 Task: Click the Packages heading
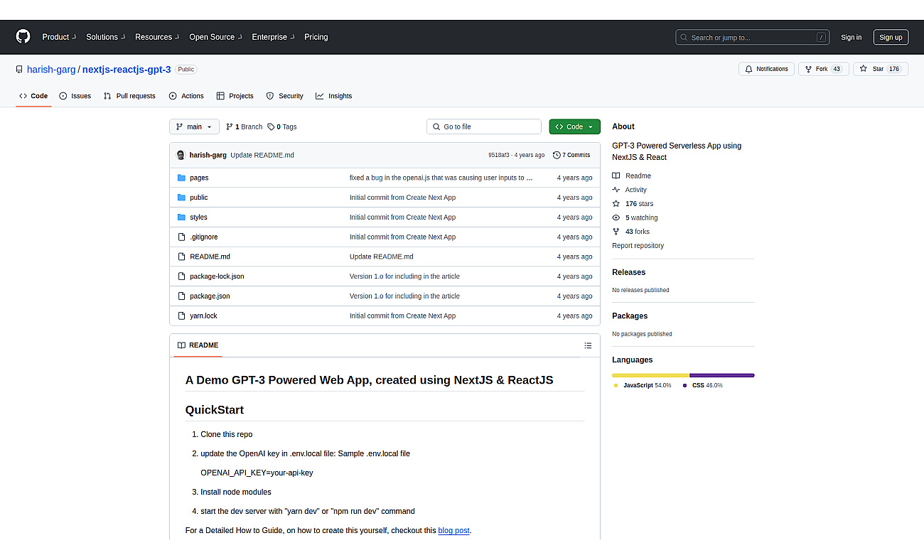(630, 316)
